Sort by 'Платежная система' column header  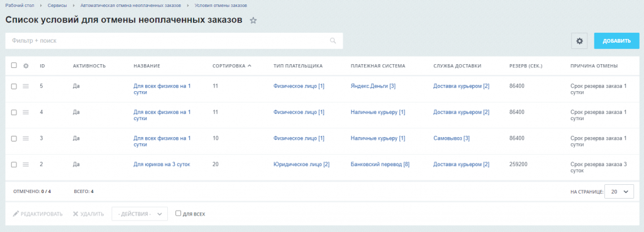378,65
